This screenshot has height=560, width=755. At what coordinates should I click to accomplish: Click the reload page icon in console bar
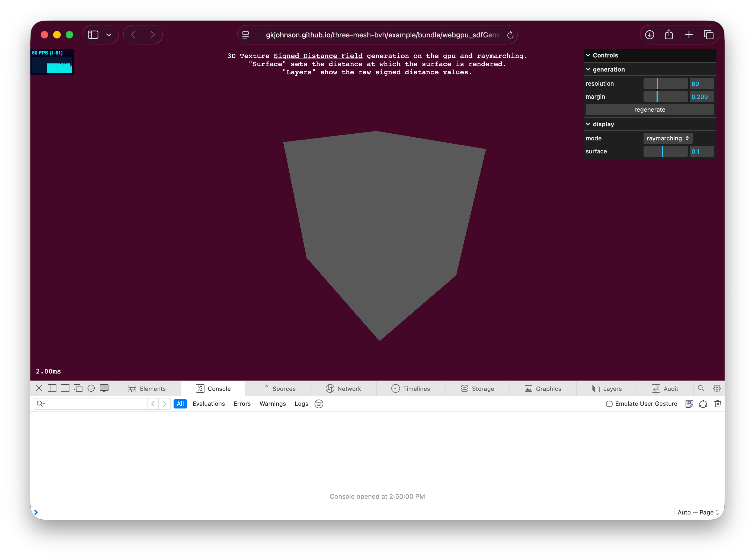click(x=703, y=404)
